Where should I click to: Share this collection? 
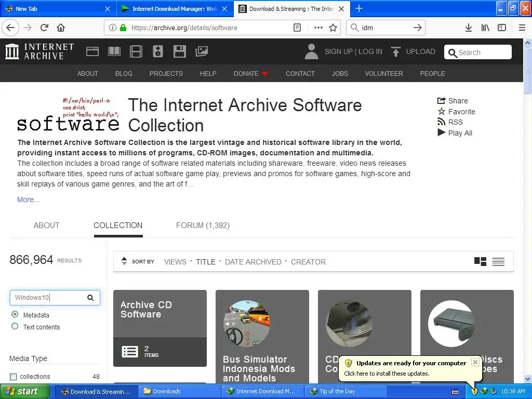coord(453,101)
